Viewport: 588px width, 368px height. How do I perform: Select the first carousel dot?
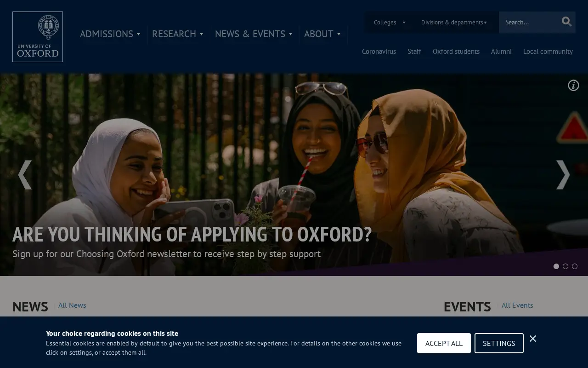[556, 266]
